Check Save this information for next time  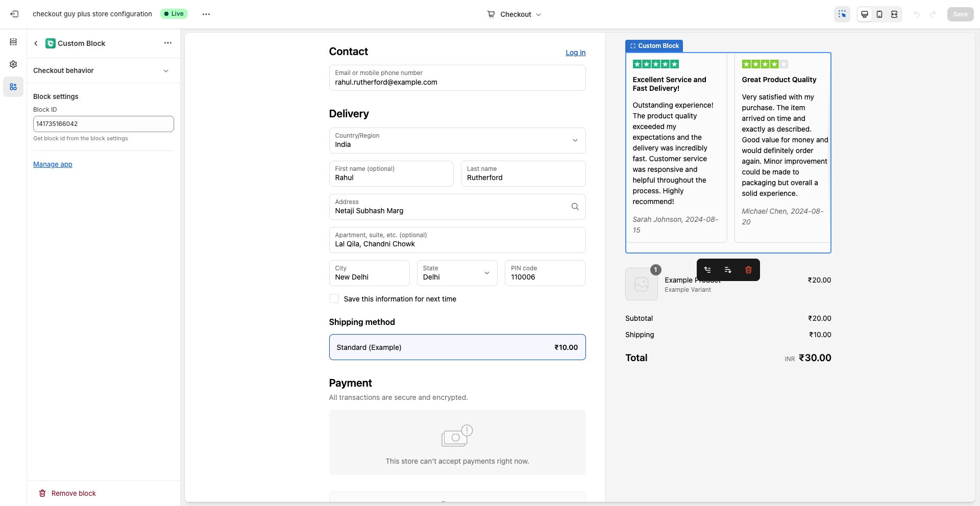(334, 298)
